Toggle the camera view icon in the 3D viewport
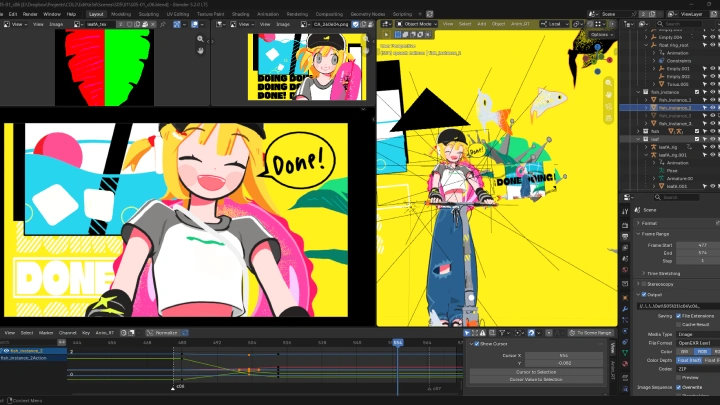The image size is (720, 405). (x=608, y=107)
